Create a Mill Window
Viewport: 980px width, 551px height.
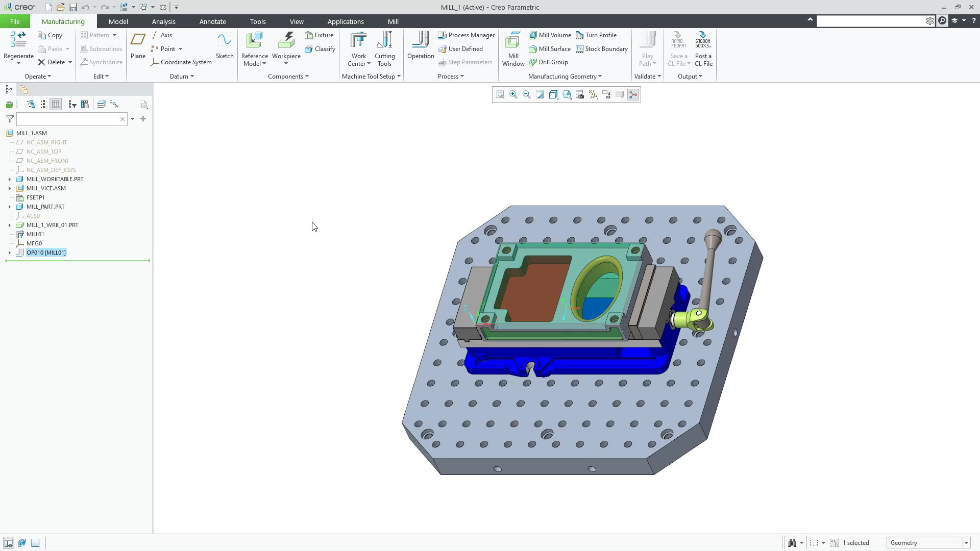click(x=513, y=49)
